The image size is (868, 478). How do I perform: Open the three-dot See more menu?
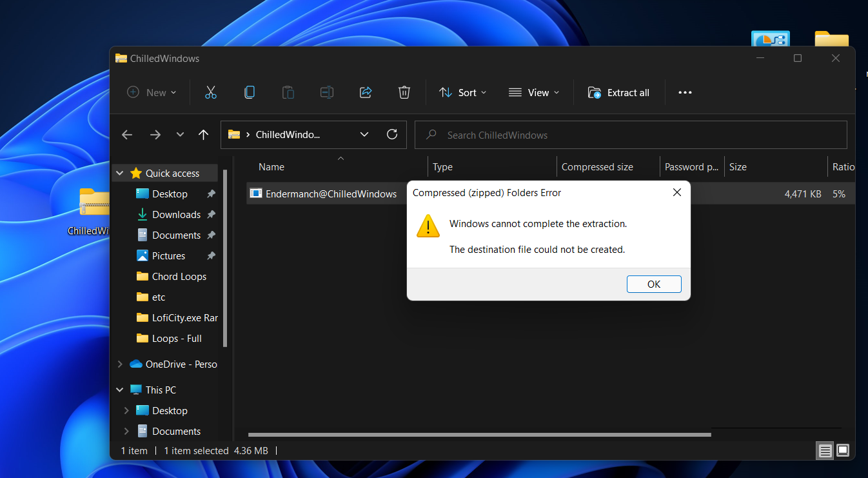[685, 93]
